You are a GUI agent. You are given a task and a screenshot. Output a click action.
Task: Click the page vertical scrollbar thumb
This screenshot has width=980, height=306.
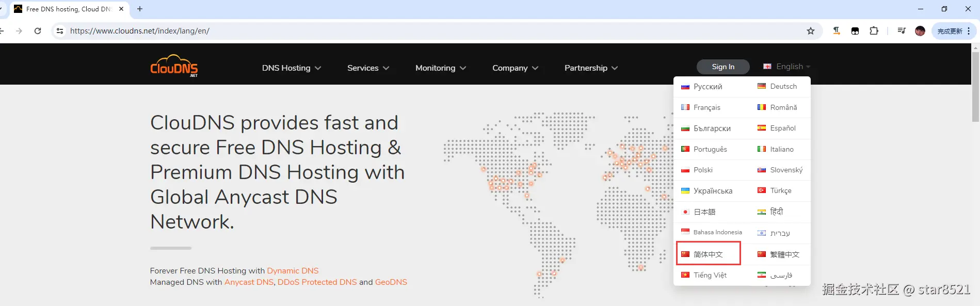tap(975, 86)
